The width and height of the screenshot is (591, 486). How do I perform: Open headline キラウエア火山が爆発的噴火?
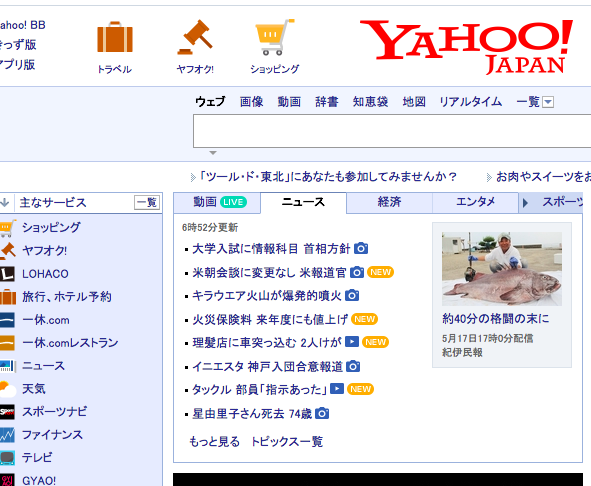pos(267,296)
